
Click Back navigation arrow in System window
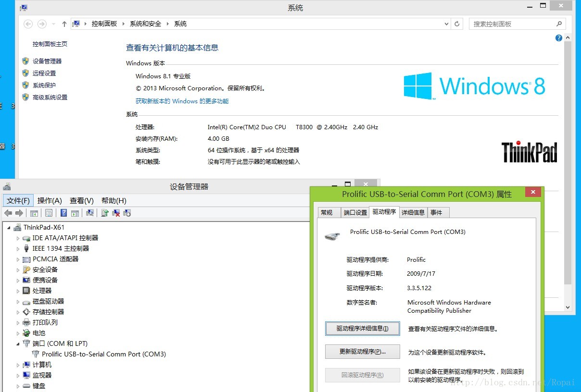click(x=28, y=24)
